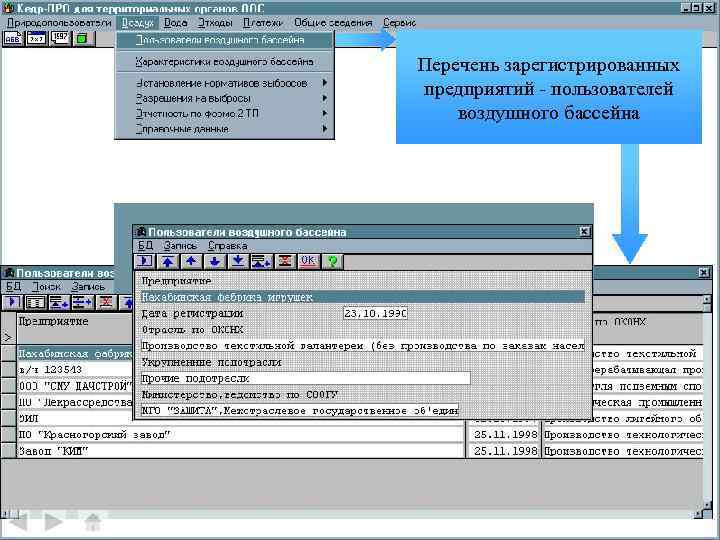Select row 'ПО "Красногорский завод"' in list
This screenshot has height=540, width=720.
[x=241, y=434]
